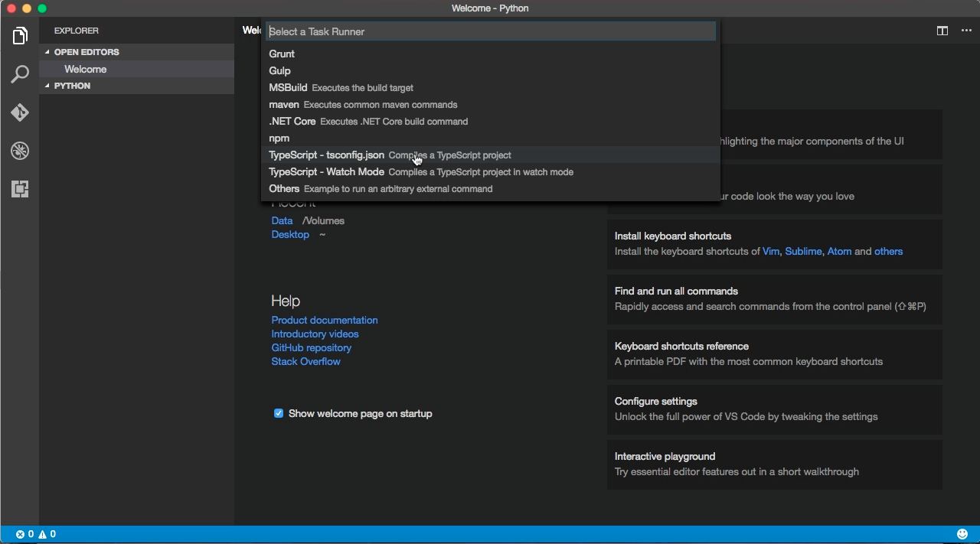Open the 'Interactive playground' card

point(775,464)
